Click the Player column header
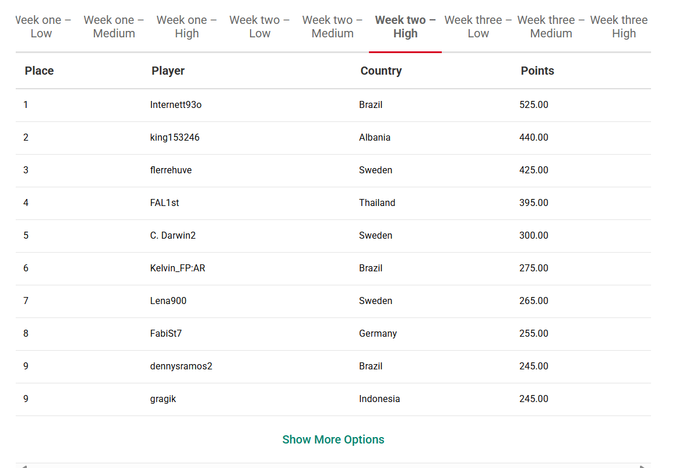The width and height of the screenshot is (700, 468). click(x=168, y=71)
